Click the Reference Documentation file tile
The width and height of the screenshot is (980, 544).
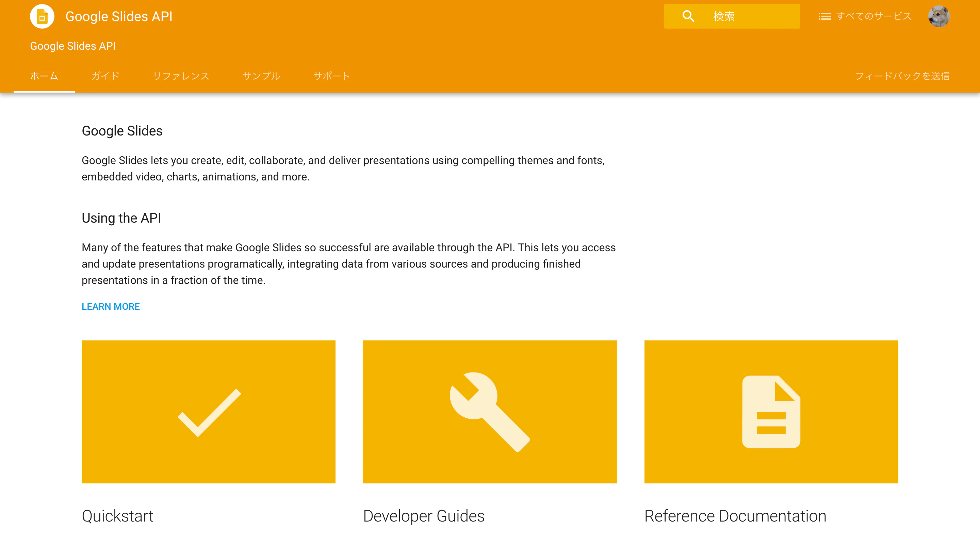[771, 412]
